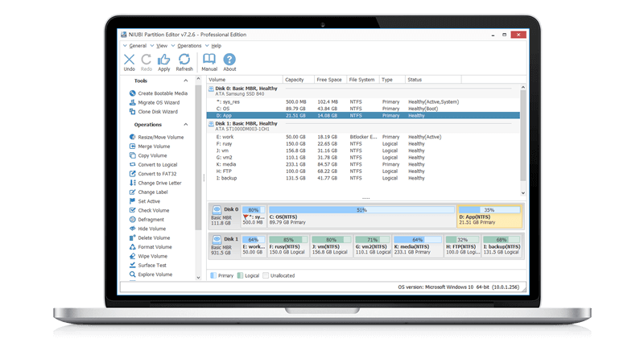The height and width of the screenshot is (351, 644).
Task: Select the sys_res partition block on Disk 0
Action: pyautogui.click(x=254, y=216)
